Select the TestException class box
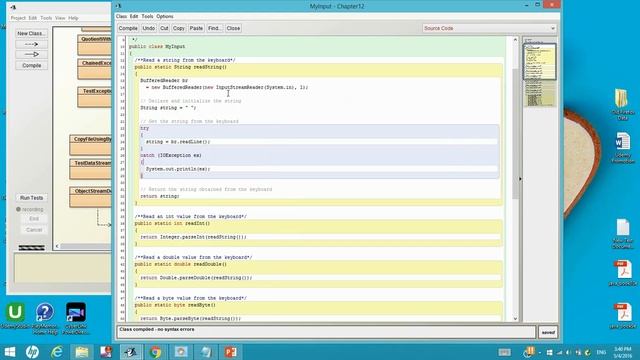Screen dimensions: 640x360 pos(94,97)
